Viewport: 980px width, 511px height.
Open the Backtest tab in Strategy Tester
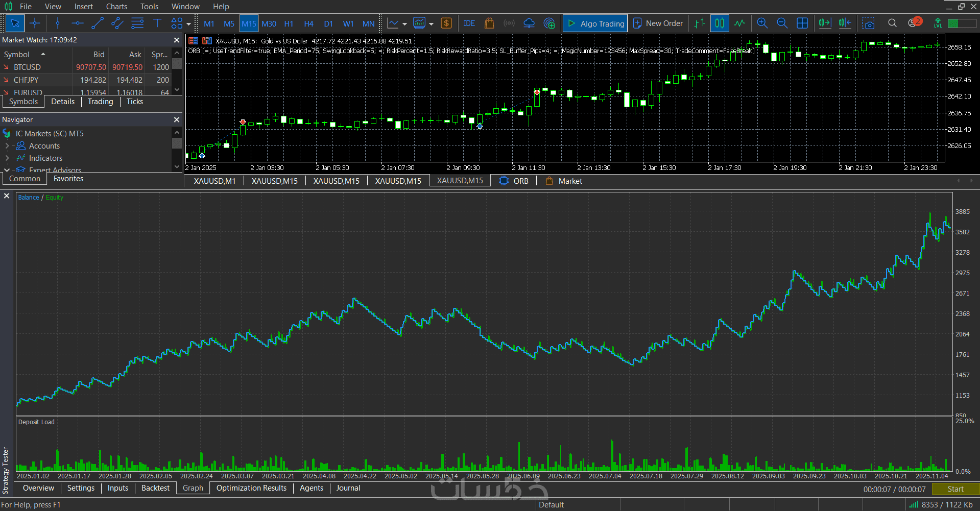tap(155, 488)
